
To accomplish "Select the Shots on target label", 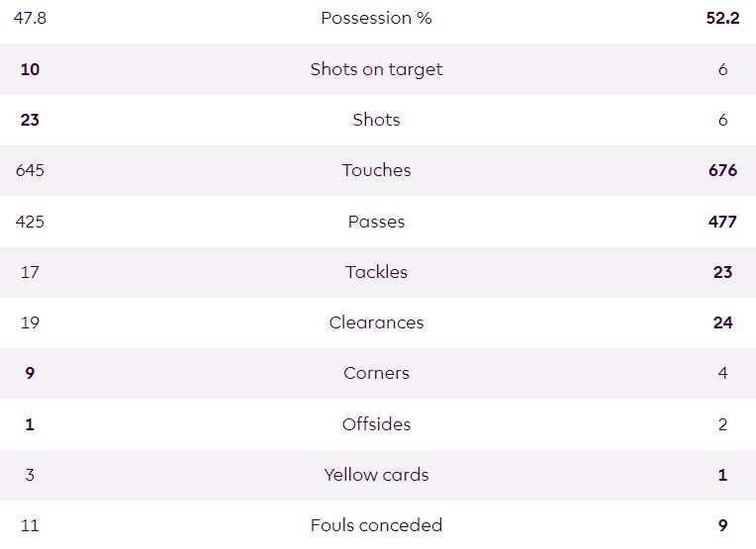I will tap(376, 69).
